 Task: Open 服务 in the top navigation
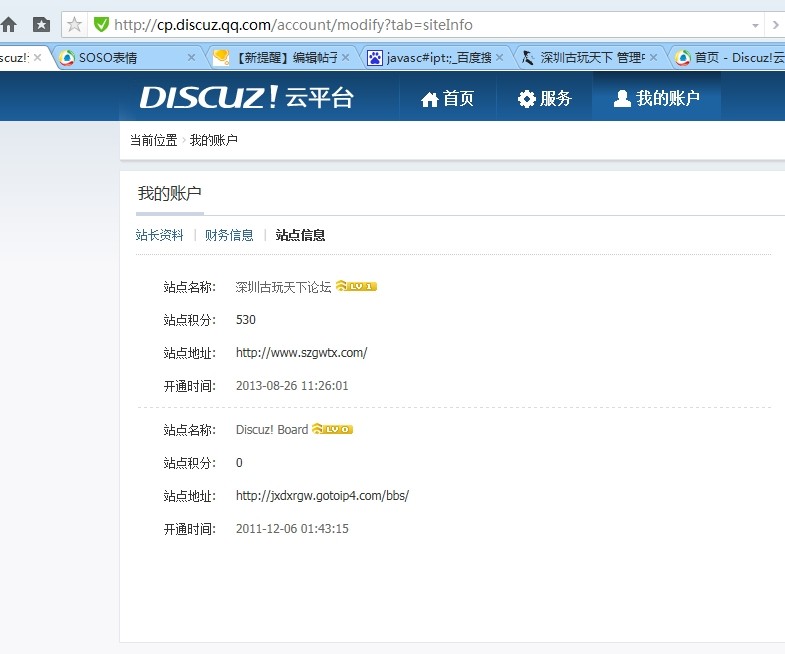pyautogui.click(x=544, y=98)
